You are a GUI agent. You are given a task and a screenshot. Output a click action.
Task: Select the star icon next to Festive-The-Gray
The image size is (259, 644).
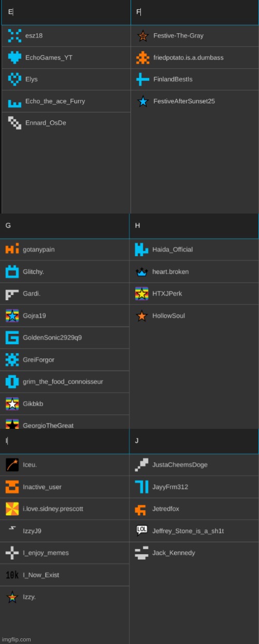(x=143, y=36)
